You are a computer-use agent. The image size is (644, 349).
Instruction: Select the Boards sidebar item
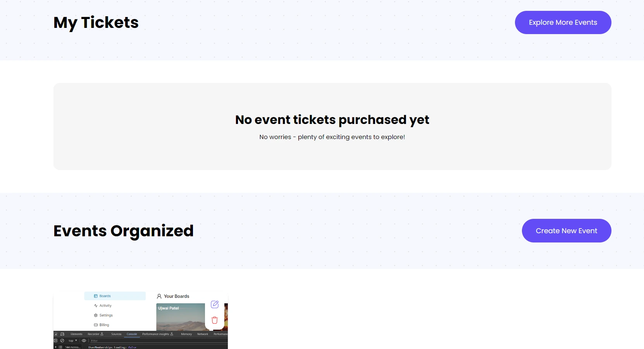pyautogui.click(x=115, y=296)
